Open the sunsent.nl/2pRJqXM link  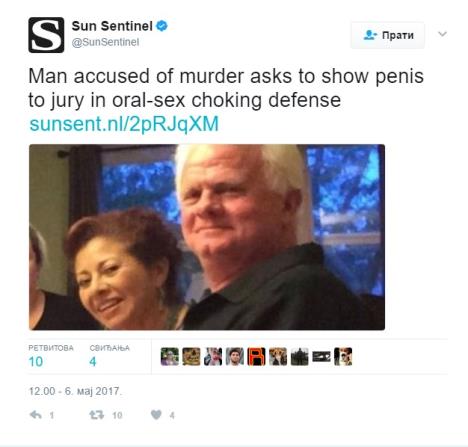(x=124, y=124)
